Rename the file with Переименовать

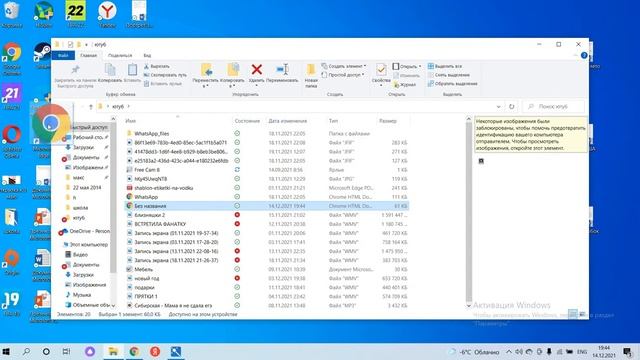[x=282, y=73]
